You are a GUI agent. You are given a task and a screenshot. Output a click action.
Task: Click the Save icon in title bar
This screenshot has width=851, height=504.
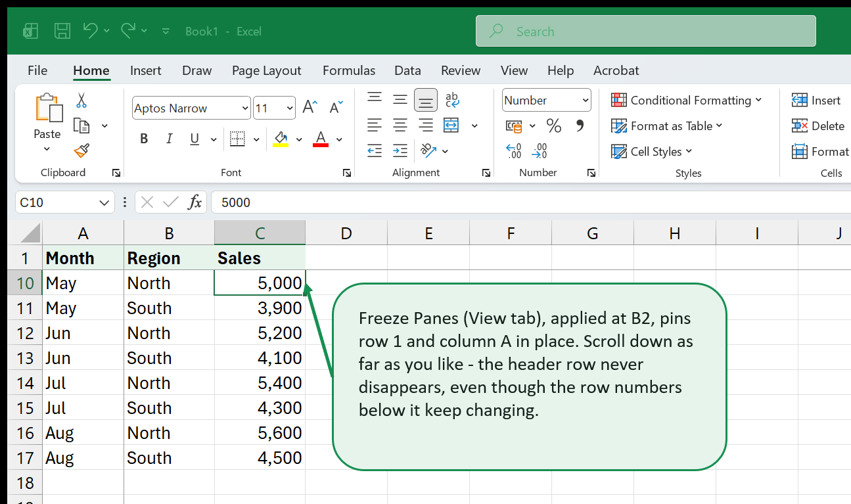pyautogui.click(x=62, y=31)
